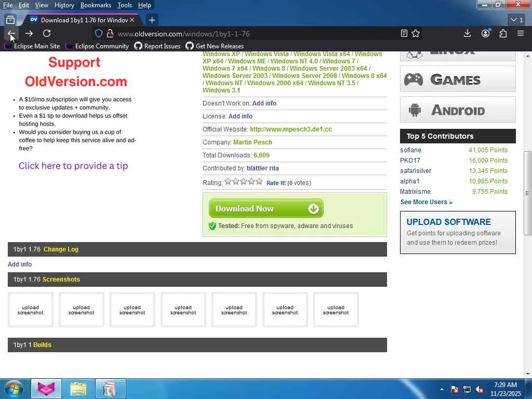Viewport: 532px width, 399px height.
Task: Open Eclipse Community bookmark
Action: coord(97,46)
